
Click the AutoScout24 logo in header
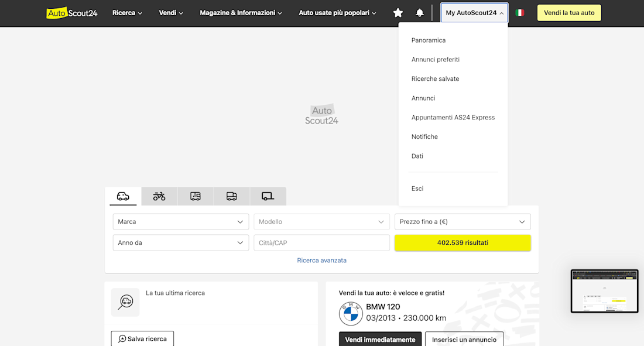click(x=72, y=13)
